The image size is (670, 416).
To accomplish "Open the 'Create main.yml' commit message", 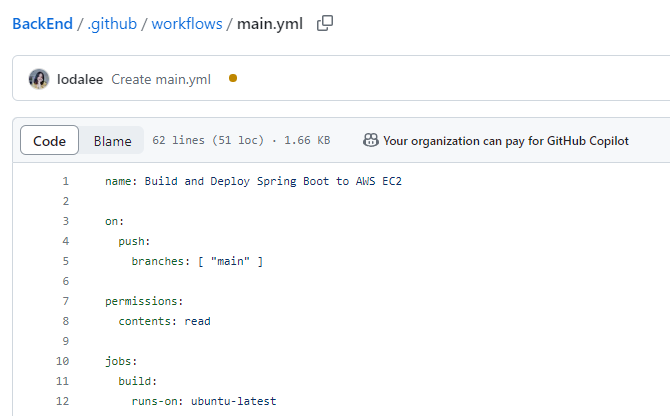I will [x=161, y=79].
